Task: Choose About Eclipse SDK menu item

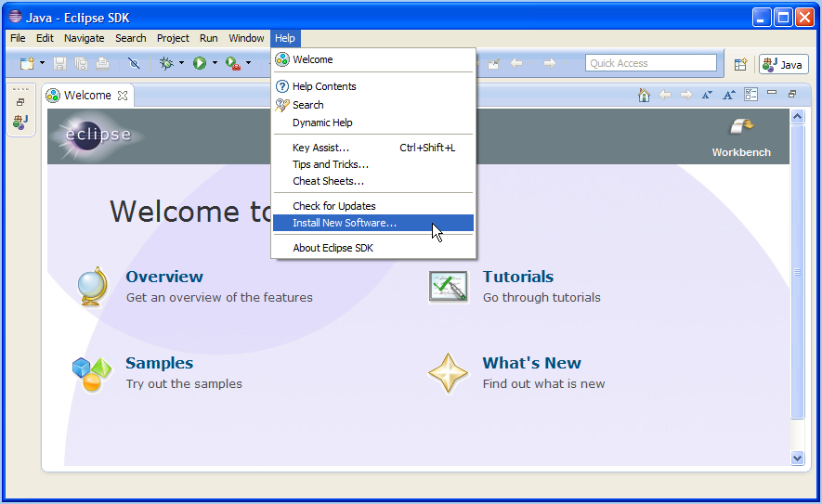Action: coord(373,248)
